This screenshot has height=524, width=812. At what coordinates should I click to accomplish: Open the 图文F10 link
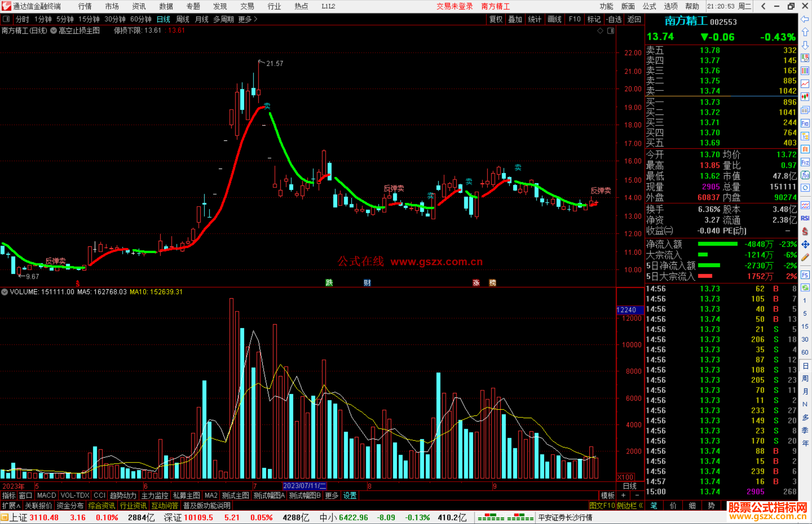(x=602, y=506)
